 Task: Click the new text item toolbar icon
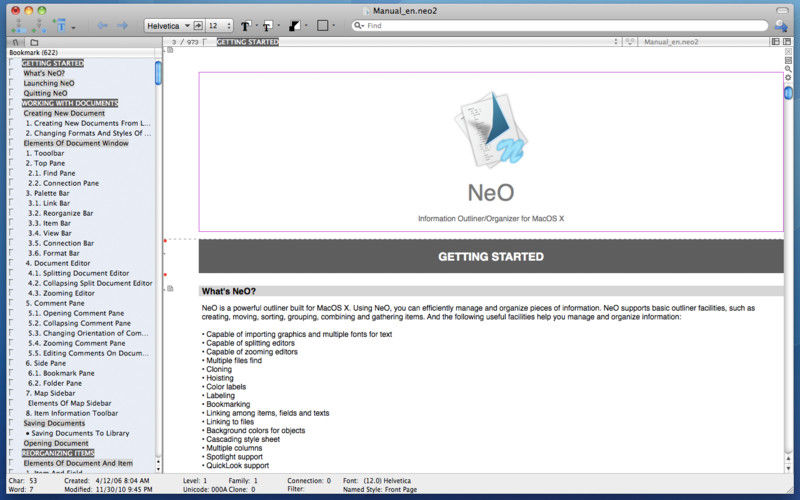point(61,26)
